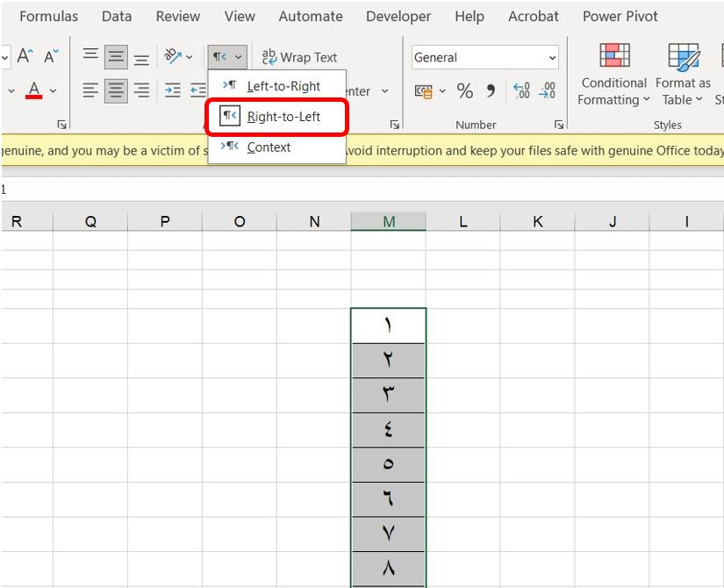Select cell containing Arabic numeral ١

pos(388,326)
